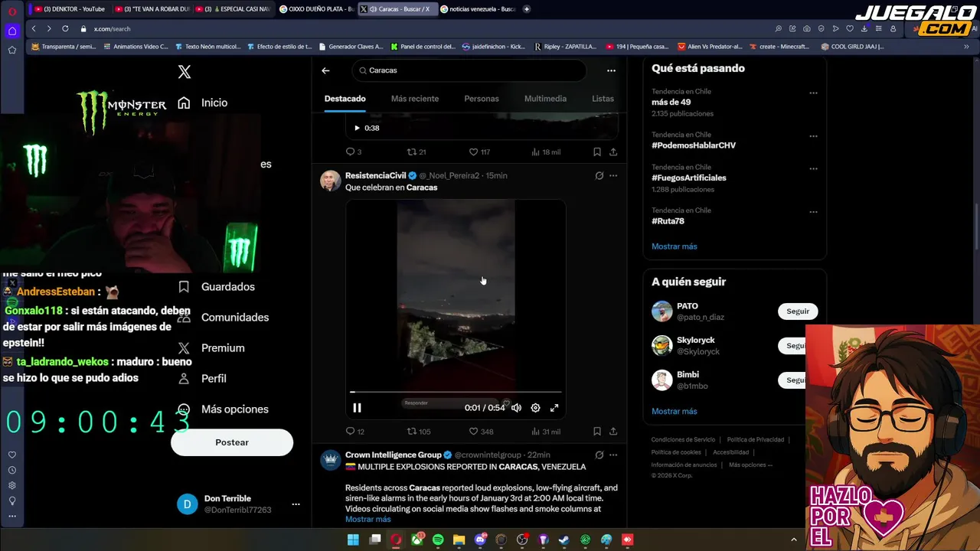Viewport: 980px width, 551px height.
Task: Open Perfil in the sidebar
Action: 202,378
